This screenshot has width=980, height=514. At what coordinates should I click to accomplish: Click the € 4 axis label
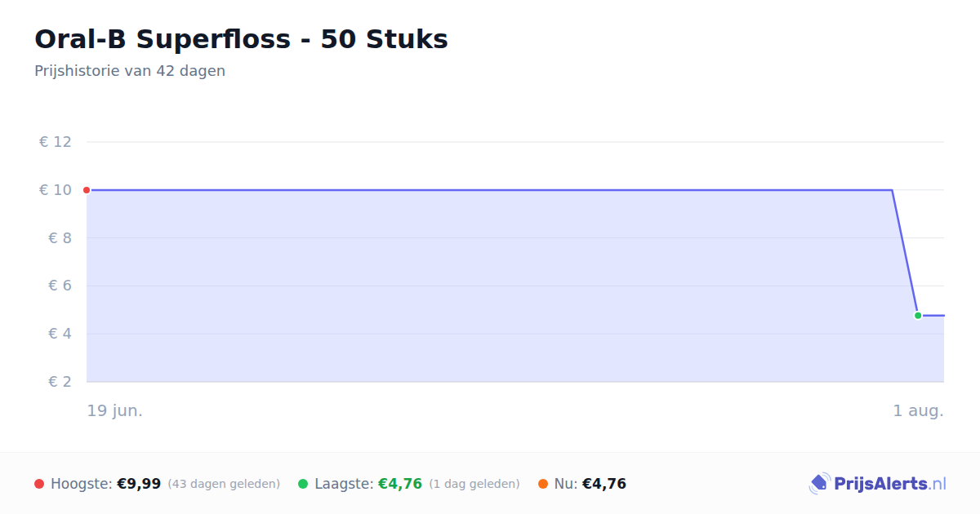(x=60, y=334)
